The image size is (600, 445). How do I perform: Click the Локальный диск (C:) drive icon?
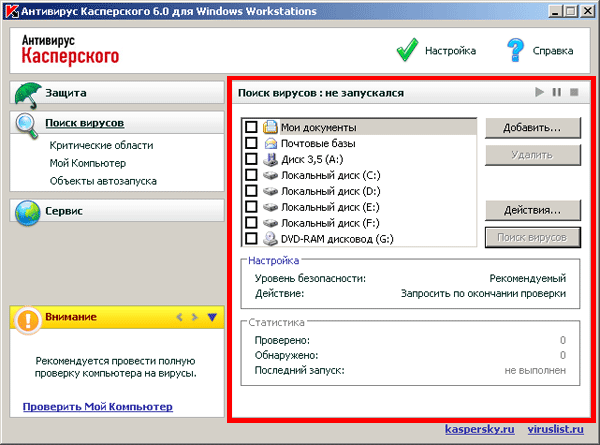click(x=270, y=175)
